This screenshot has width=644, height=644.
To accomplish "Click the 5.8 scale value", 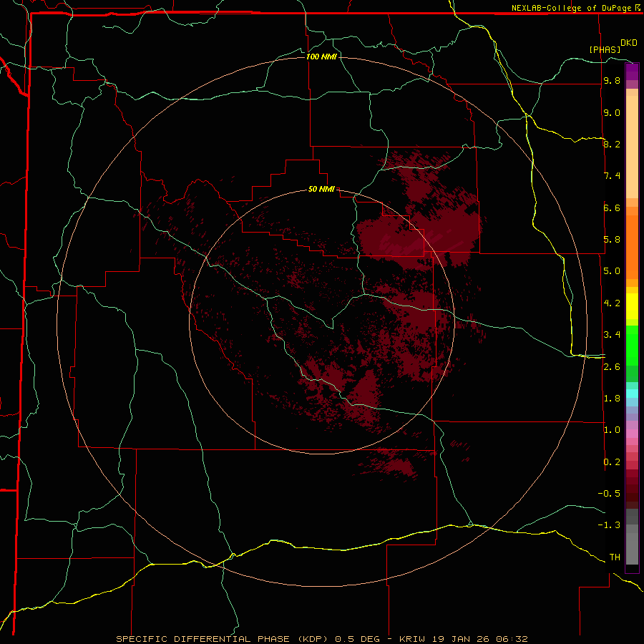I will pyautogui.click(x=612, y=240).
